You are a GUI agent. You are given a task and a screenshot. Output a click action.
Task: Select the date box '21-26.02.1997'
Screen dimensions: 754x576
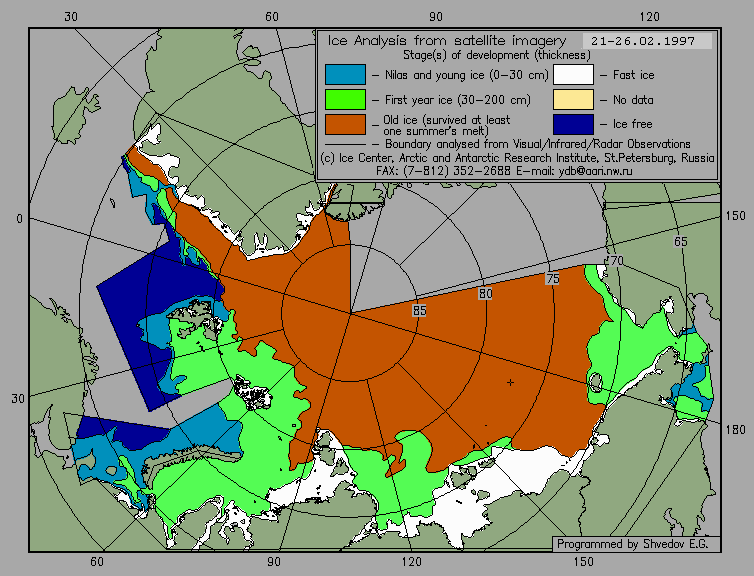pos(647,41)
